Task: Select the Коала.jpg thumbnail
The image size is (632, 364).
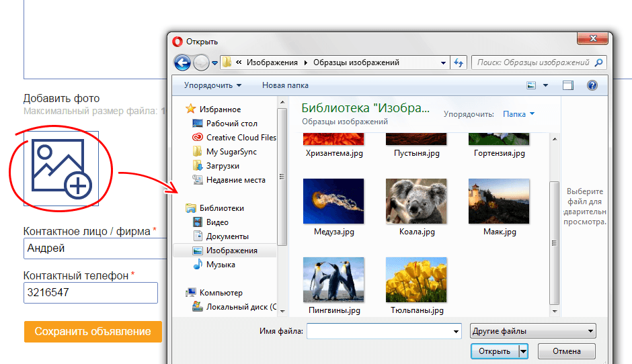Action: pos(416,201)
